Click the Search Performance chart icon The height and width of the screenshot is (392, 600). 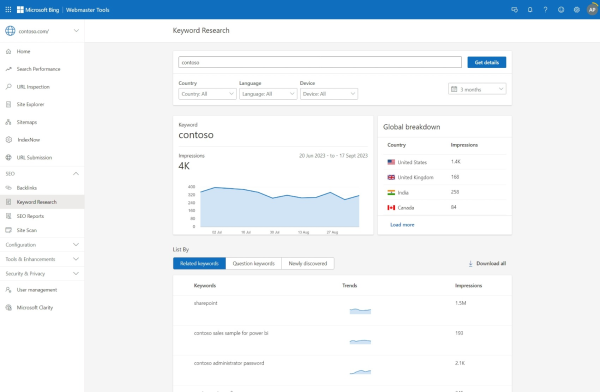coord(8,69)
